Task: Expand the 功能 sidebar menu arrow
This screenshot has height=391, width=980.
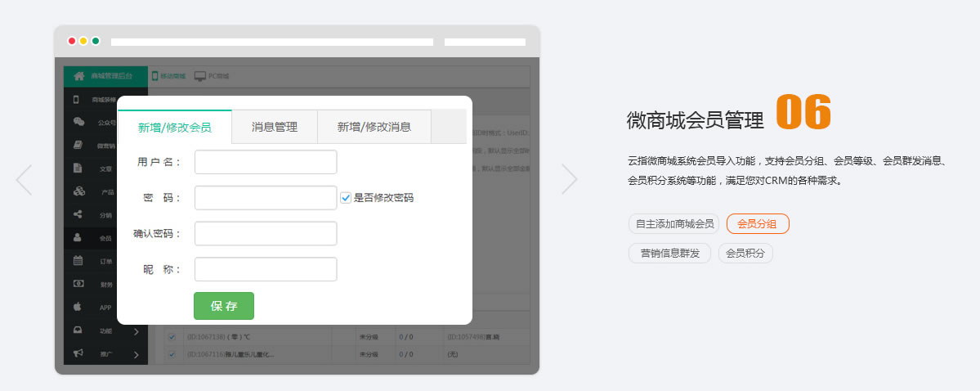Action: pos(136,331)
